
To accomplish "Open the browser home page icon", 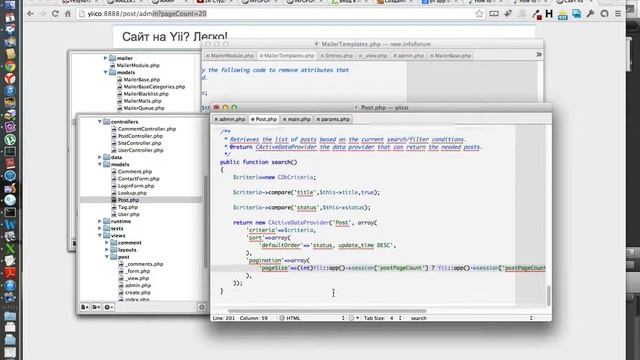I will (x=68, y=14).
